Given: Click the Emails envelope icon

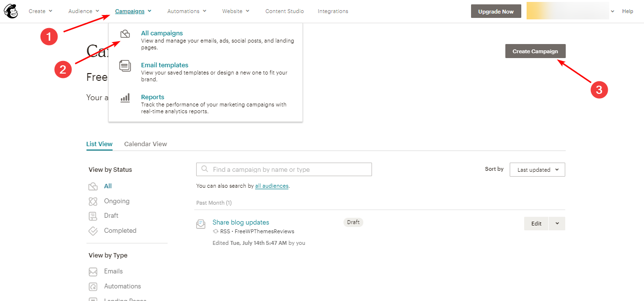Looking at the screenshot, I should pyautogui.click(x=93, y=271).
